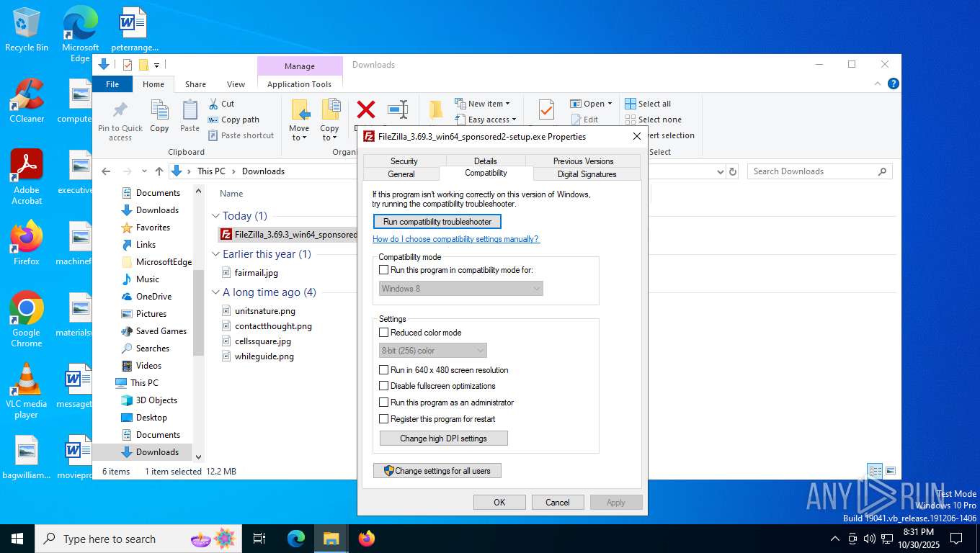Image resolution: width=980 pixels, height=553 pixels.
Task: Open Microsoft Edge desktop shortcut
Action: (80, 35)
